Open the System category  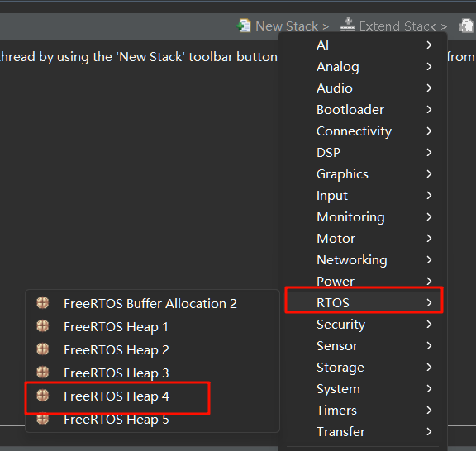[363, 389]
